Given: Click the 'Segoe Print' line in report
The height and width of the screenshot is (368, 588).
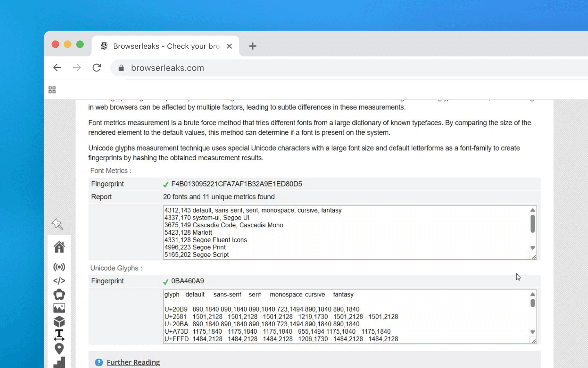Looking at the screenshot, I should pos(195,247).
